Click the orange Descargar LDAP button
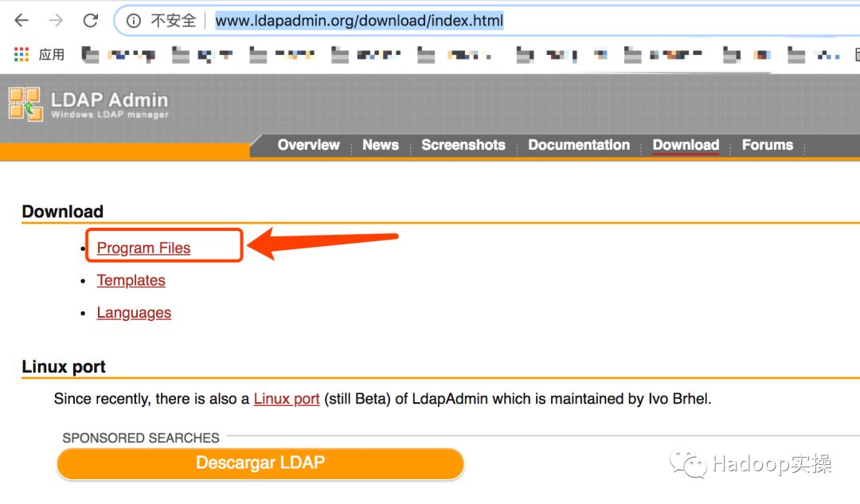 [260, 463]
